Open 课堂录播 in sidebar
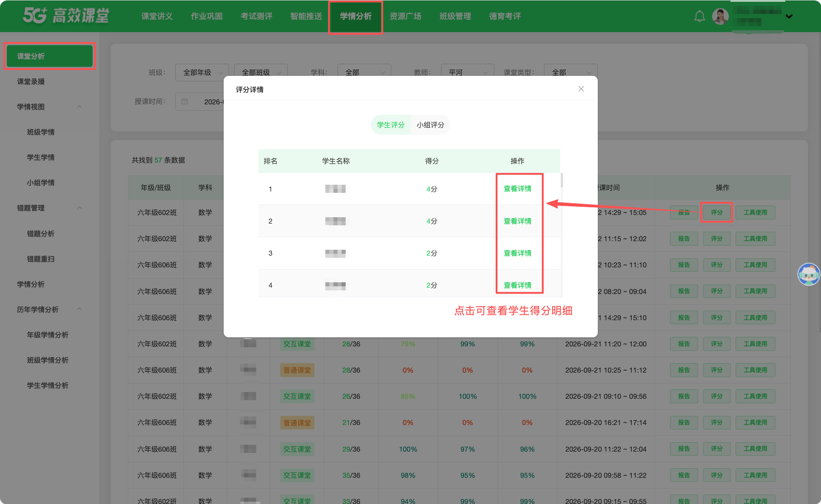Screen dimensions: 821x504 click(x=31, y=82)
